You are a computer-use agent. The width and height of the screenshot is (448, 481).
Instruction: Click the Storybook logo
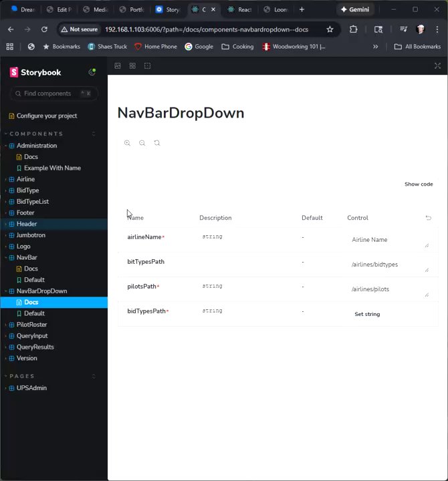pyautogui.click(x=35, y=72)
